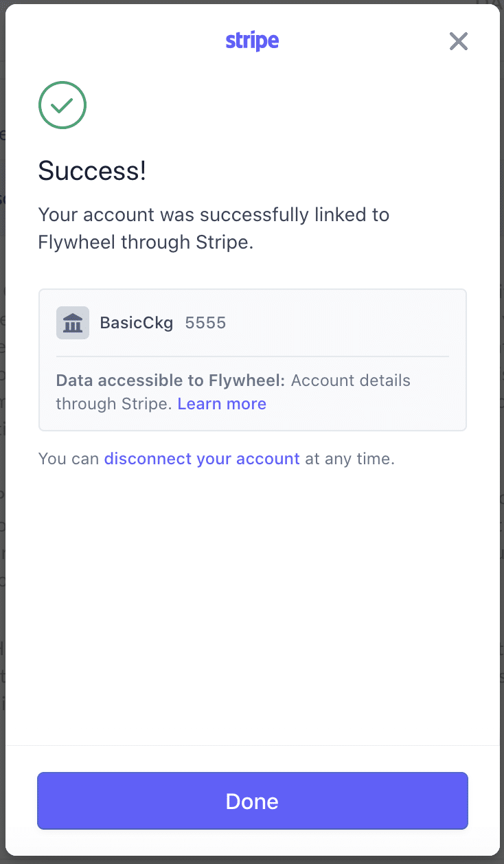Click the words "You can" before the disconnect link

tap(69, 459)
